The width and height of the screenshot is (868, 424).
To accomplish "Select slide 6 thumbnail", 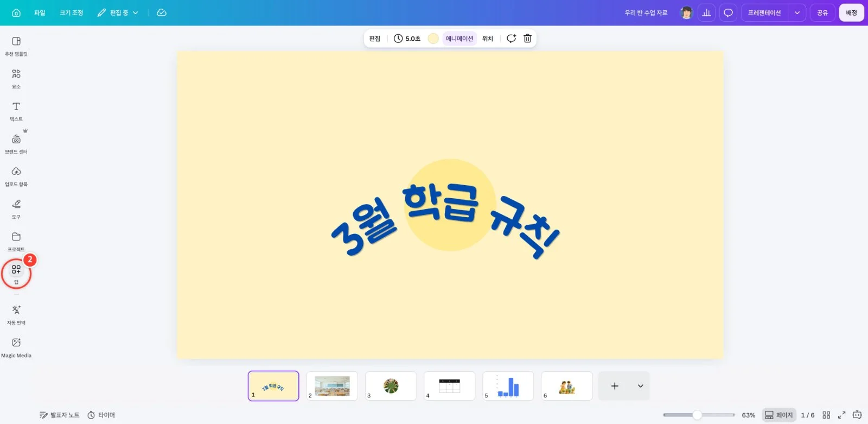I will point(566,386).
